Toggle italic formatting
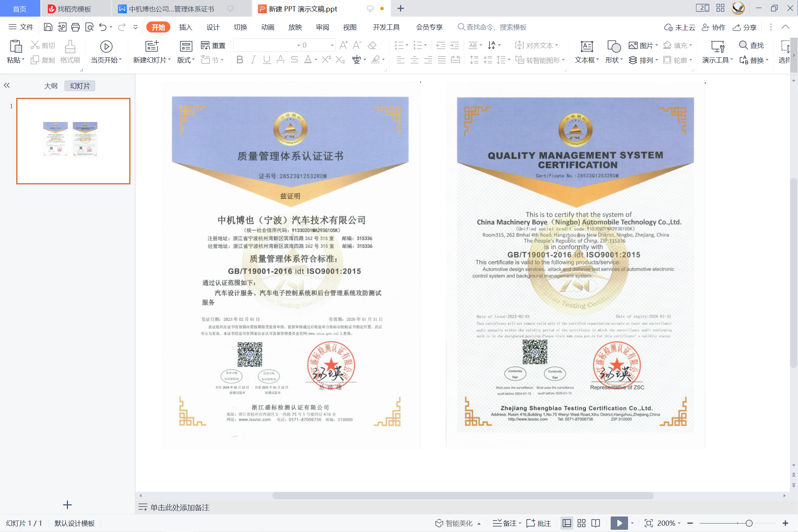 coord(253,60)
